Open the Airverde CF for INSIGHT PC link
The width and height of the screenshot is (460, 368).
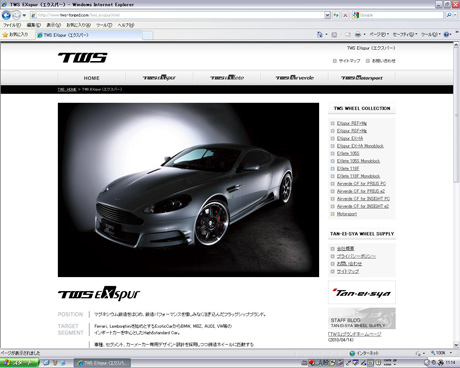tap(363, 199)
